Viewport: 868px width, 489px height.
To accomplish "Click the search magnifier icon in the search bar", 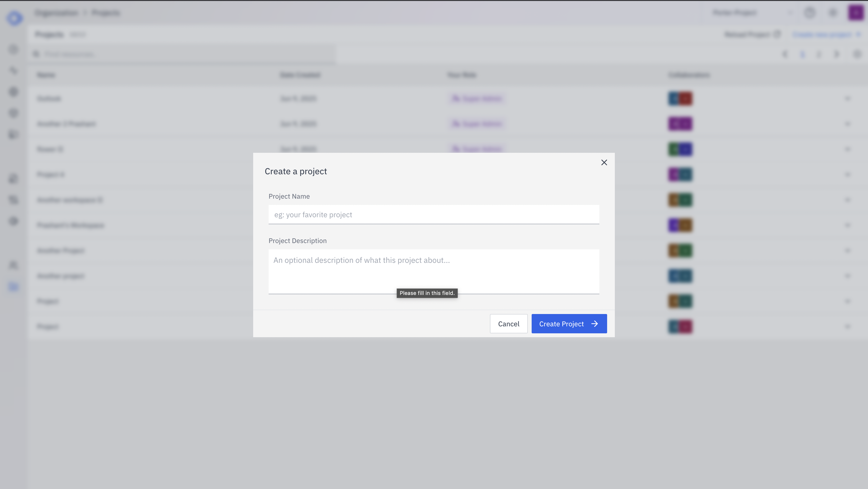I will pyautogui.click(x=36, y=54).
